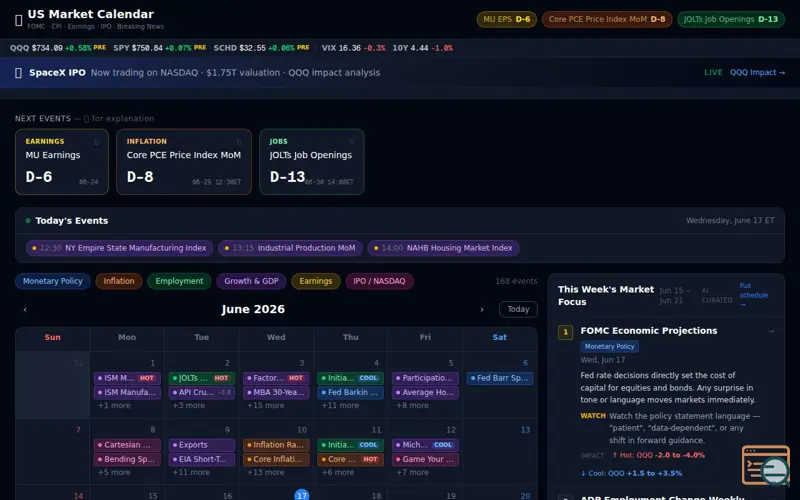Select the Participatio... event on June 5
The height and width of the screenshot is (500, 800).
point(425,378)
